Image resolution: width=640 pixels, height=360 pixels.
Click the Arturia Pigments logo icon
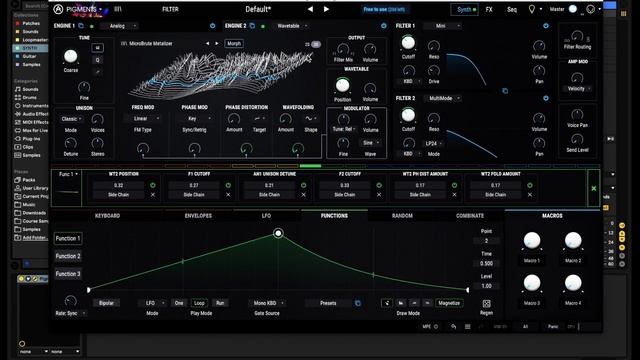58,9
